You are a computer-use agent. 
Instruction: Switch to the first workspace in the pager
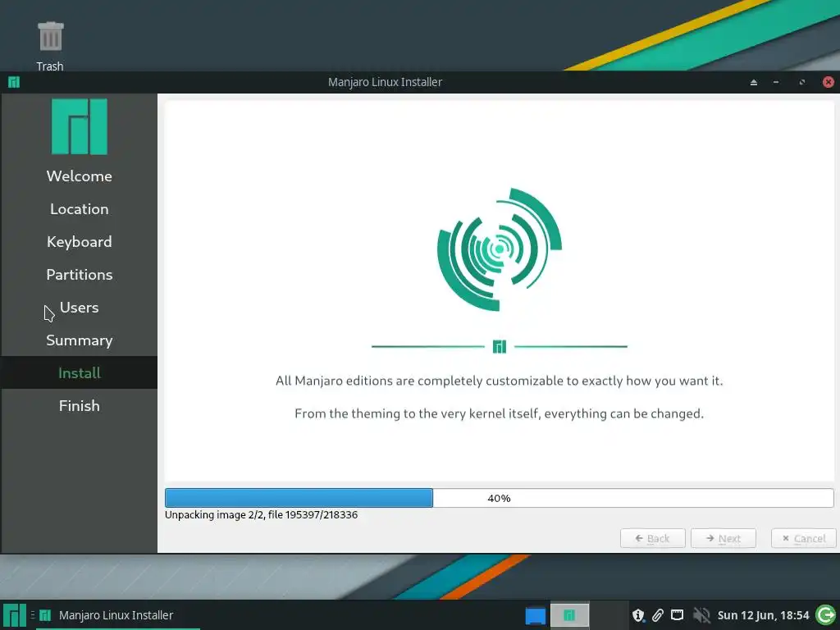click(535, 615)
